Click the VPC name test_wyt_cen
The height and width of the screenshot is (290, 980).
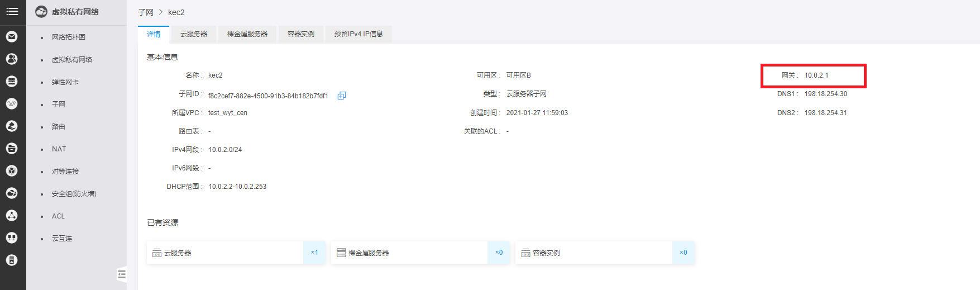tap(228, 113)
